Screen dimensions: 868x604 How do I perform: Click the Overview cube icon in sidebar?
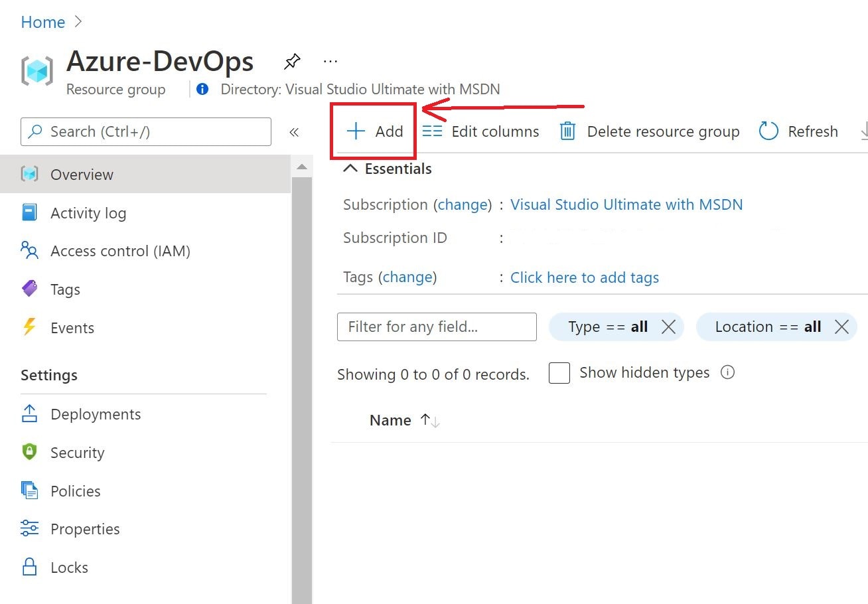30,175
